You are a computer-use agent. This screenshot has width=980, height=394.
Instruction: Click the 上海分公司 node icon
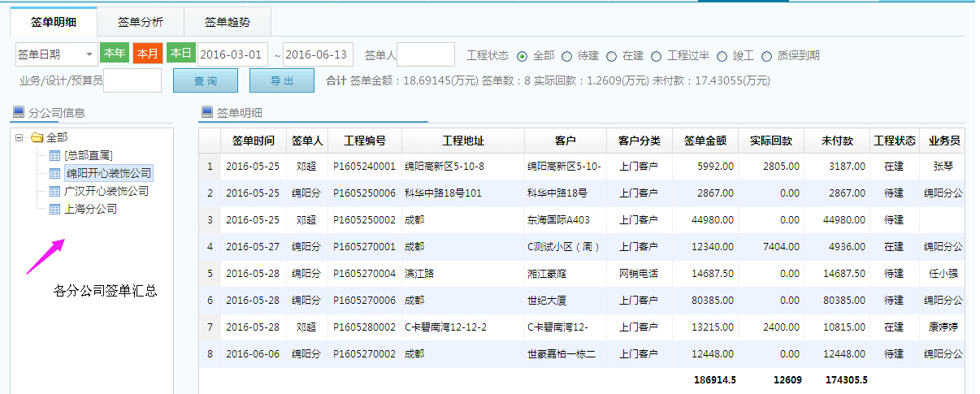point(54,209)
